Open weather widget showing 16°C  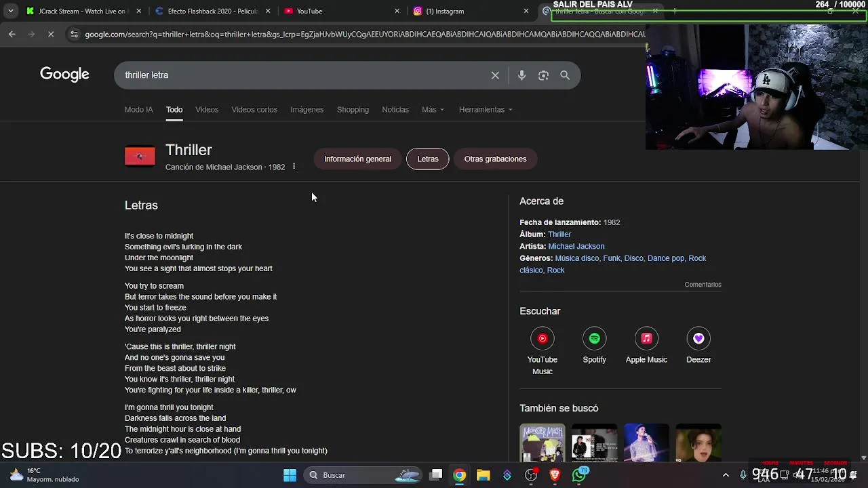click(44, 475)
